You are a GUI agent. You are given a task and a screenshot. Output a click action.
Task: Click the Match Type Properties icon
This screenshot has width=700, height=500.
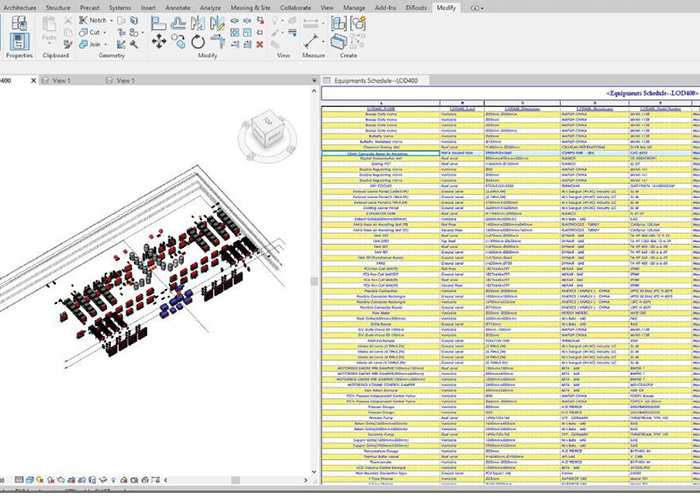(68, 44)
